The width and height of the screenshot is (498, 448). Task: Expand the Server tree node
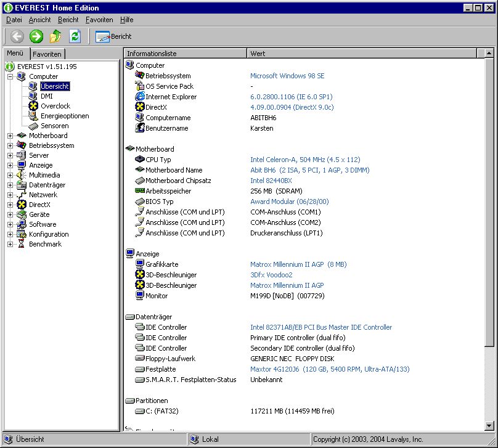coord(10,155)
